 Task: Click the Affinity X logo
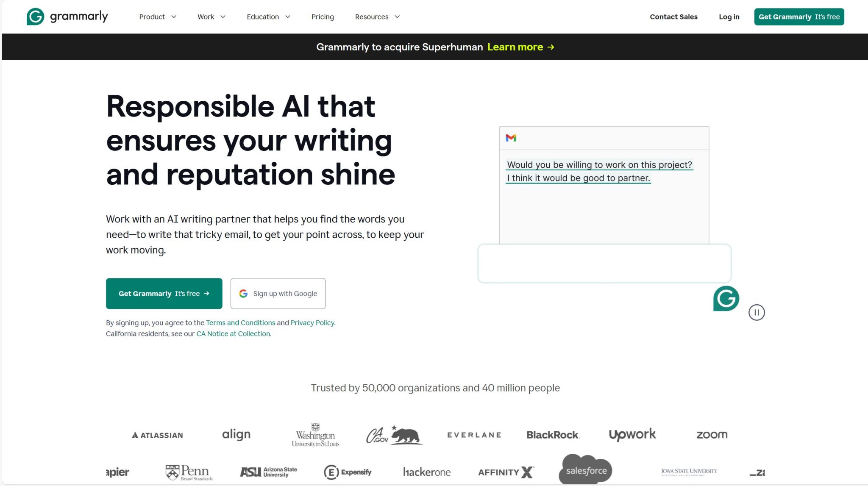[506, 472]
